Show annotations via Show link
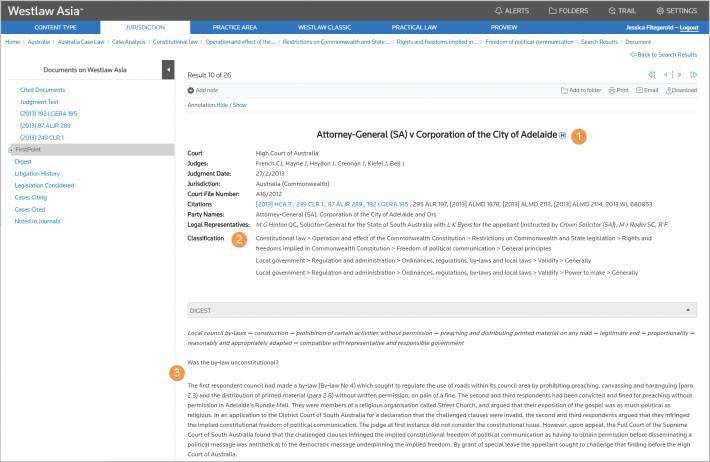 pos(240,105)
